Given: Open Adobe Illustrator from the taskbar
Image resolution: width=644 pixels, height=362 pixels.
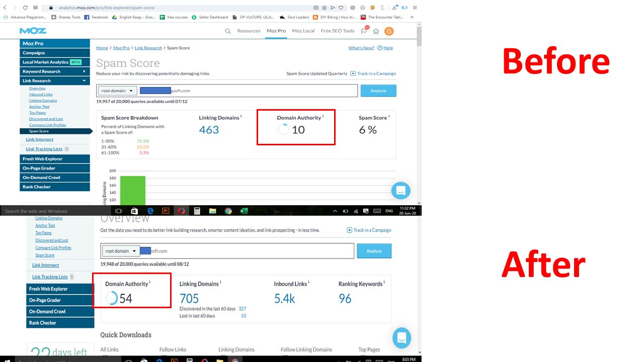Looking at the screenshot, I should click(x=166, y=211).
